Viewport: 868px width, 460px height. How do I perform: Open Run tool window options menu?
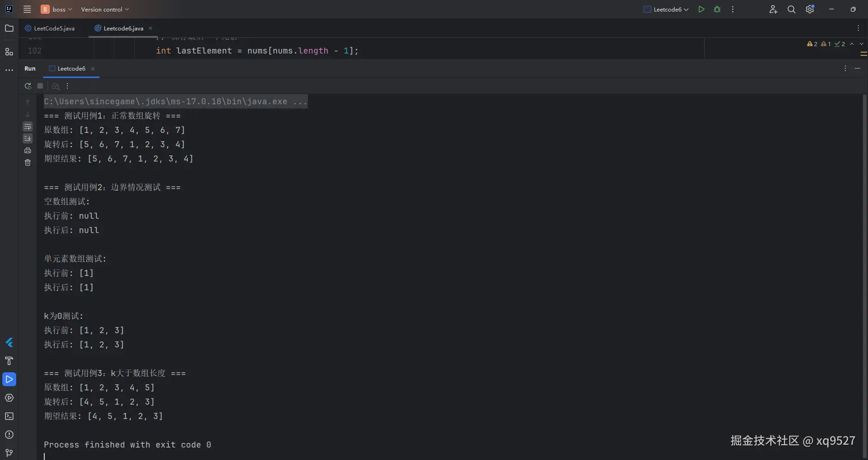845,68
